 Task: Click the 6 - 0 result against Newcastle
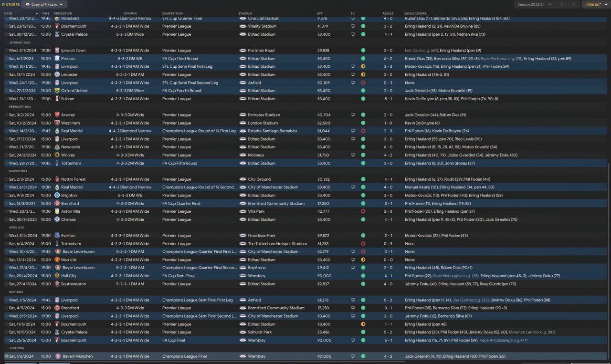(x=388, y=147)
